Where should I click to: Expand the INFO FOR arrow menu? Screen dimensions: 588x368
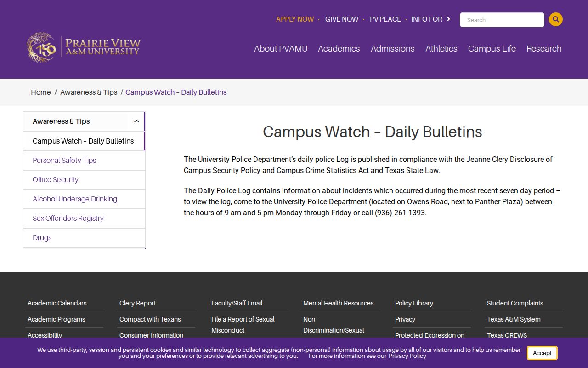[x=448, y=19]
